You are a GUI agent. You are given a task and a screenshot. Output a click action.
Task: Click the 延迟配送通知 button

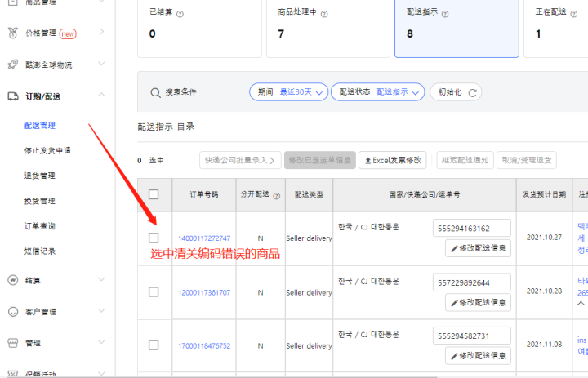click(465, 161)
